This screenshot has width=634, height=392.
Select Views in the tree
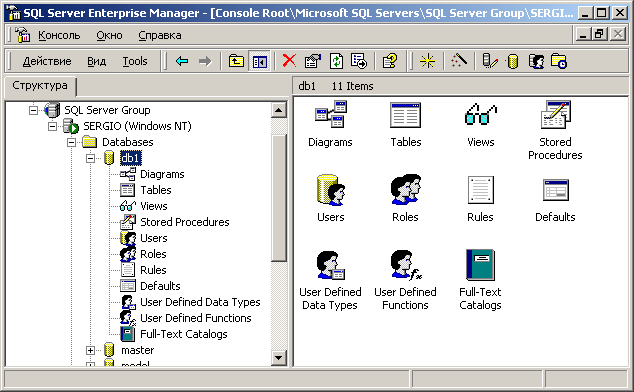(154, 206)
